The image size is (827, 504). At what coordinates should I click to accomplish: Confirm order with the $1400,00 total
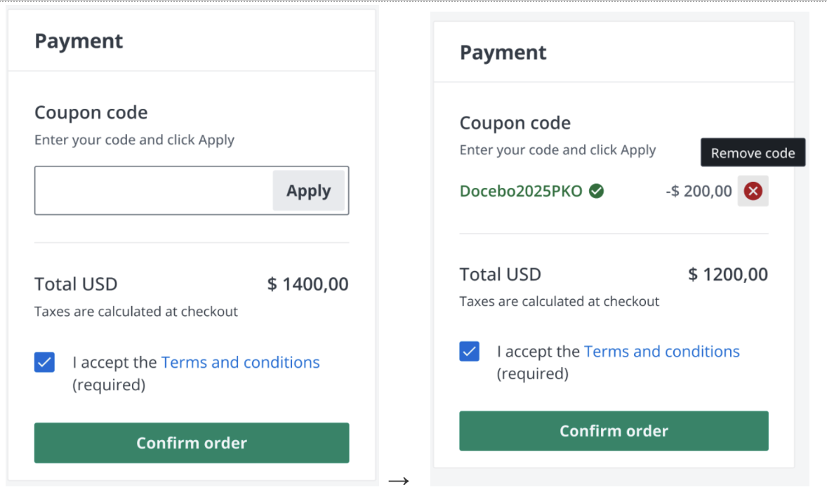[191, 443]
